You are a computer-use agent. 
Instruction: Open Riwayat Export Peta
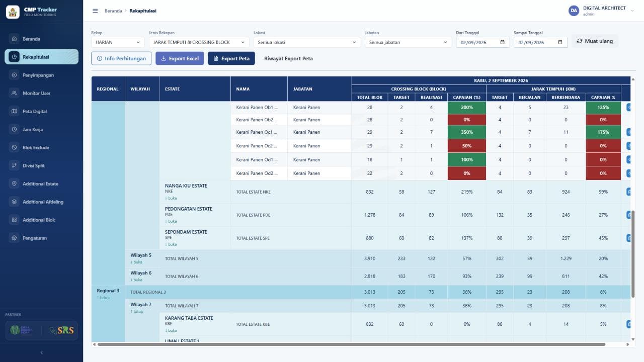(288, 58)
